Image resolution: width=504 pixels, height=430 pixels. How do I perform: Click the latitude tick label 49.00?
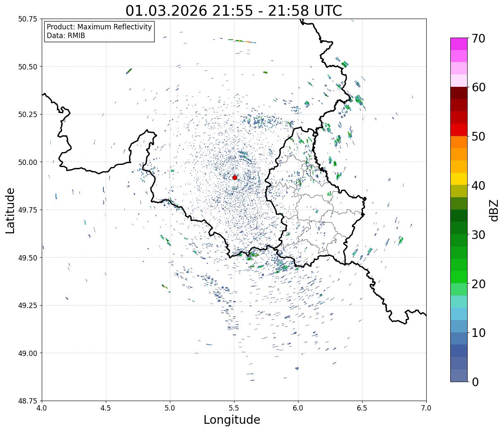(x=27, y=353)
